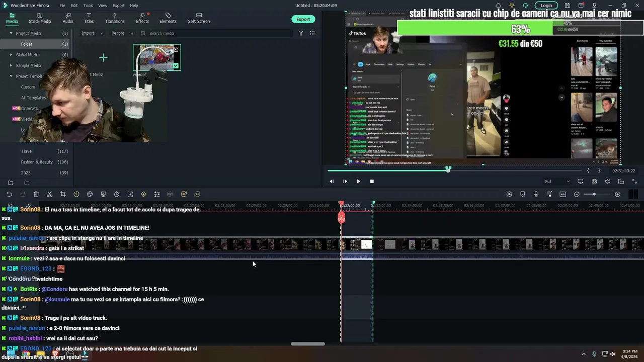Screen dimensions: 644x362
Task: Toggle fullscreen preview with the expand arrows icon
Action: point(634,182)
